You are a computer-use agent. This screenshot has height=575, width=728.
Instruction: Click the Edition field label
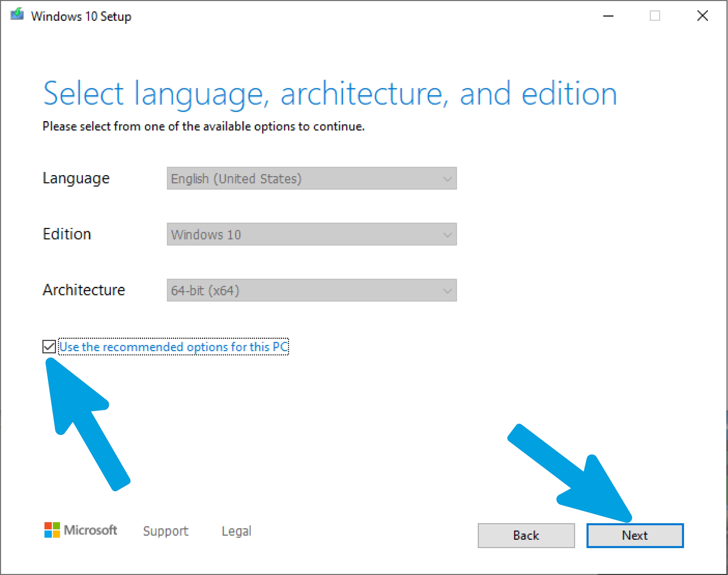pyautogui.click(x=67, y=234)
